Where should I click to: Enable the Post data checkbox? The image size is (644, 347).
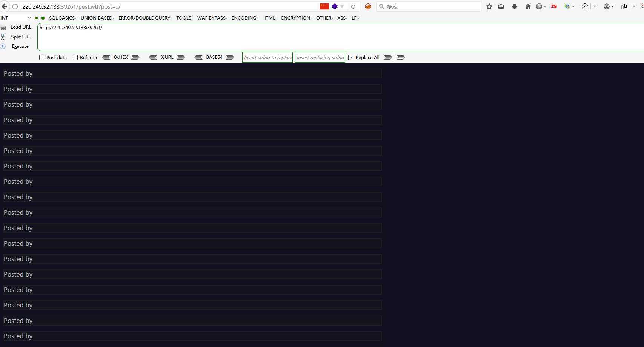[42, 58]
